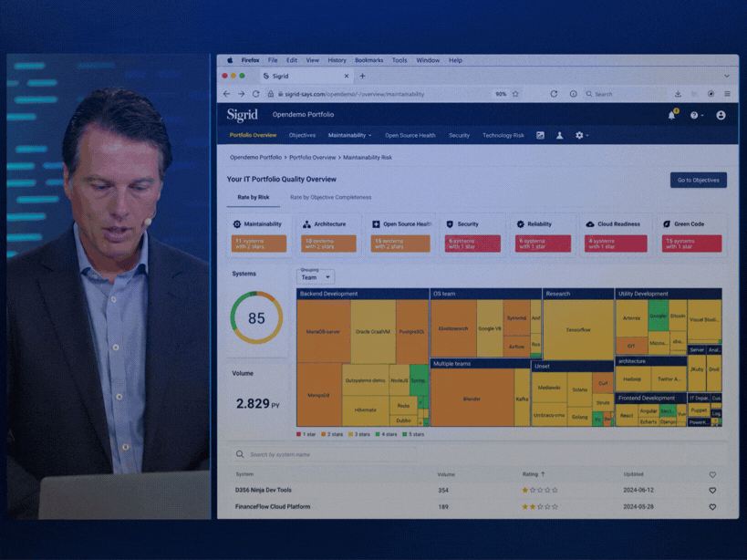The width and height of the screenshot is (747, 560).
Task: Toggle the favorites heart in the table header
Action: pyautogui.click(x=712, y=475)
